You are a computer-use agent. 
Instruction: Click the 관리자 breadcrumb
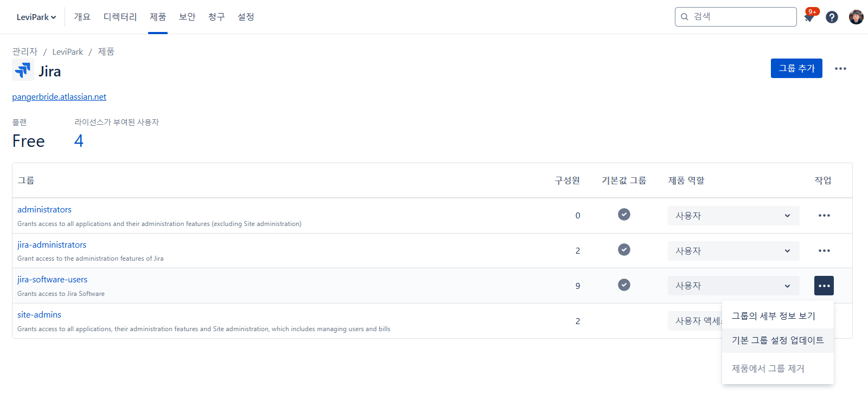pos(25,51)
